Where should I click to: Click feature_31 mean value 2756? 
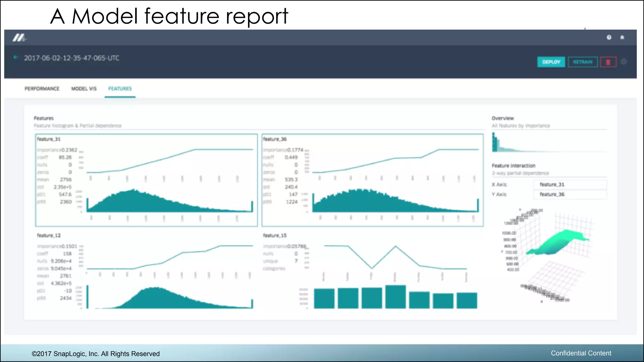click(x=66, y=179)
